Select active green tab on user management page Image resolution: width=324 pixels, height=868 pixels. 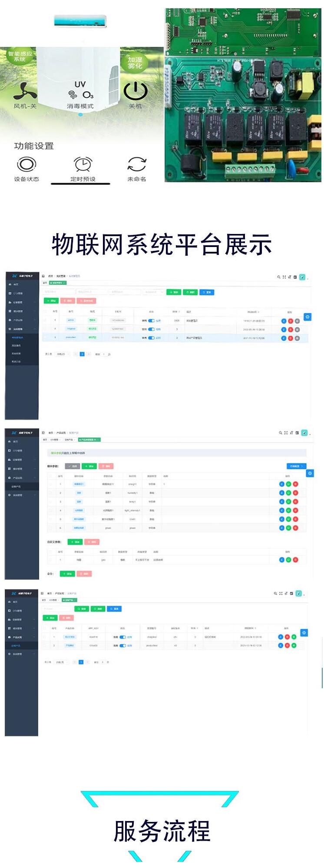pos(58,283)
